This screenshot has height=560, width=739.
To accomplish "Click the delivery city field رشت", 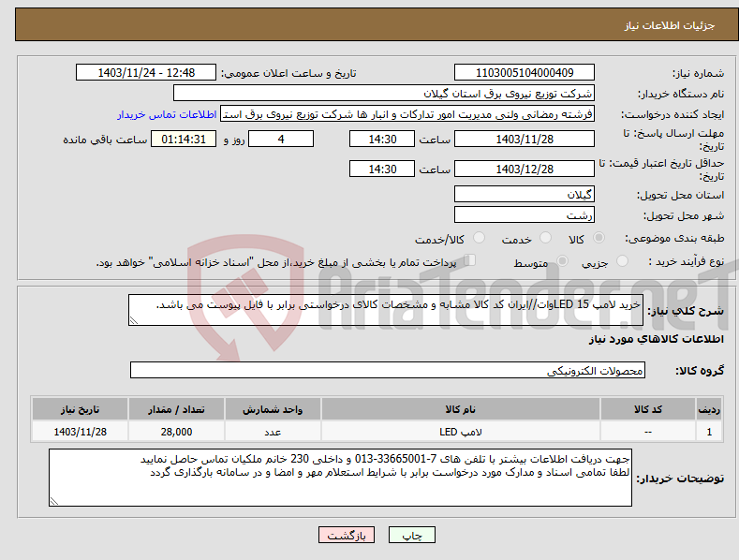I will pos(525,215).
